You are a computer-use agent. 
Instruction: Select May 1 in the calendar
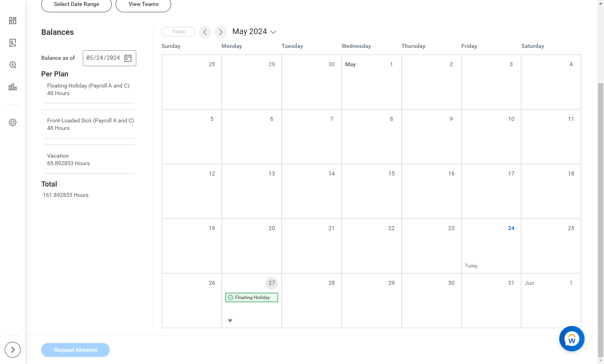[x=371, y=82]
